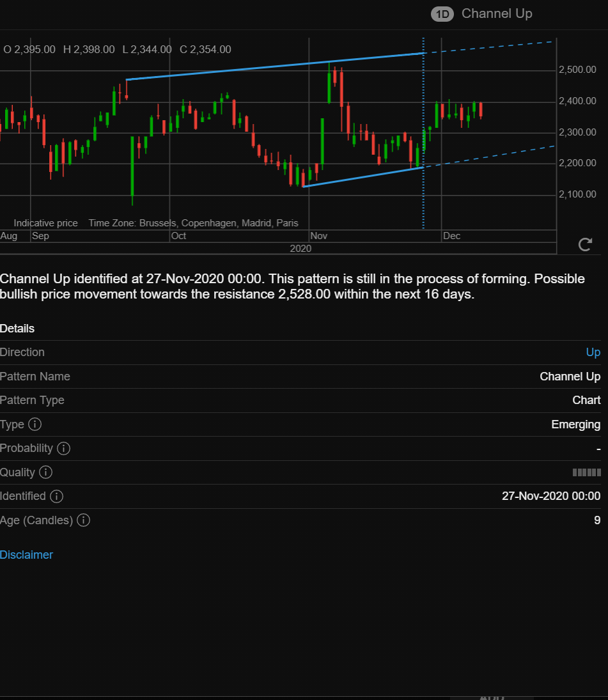The image size is (608, 700).
Task: Click the Oct label on time axis
Action: [178, 236]
